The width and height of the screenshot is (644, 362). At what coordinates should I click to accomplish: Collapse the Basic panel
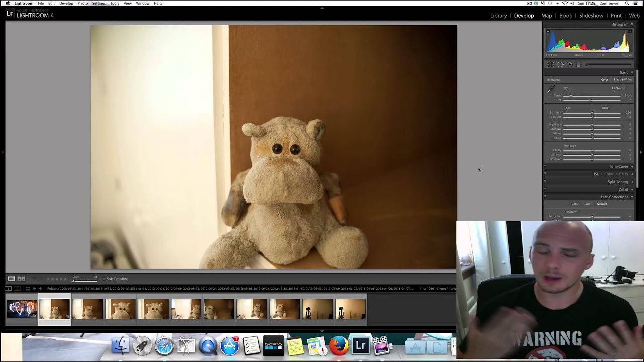click(632, 72)
